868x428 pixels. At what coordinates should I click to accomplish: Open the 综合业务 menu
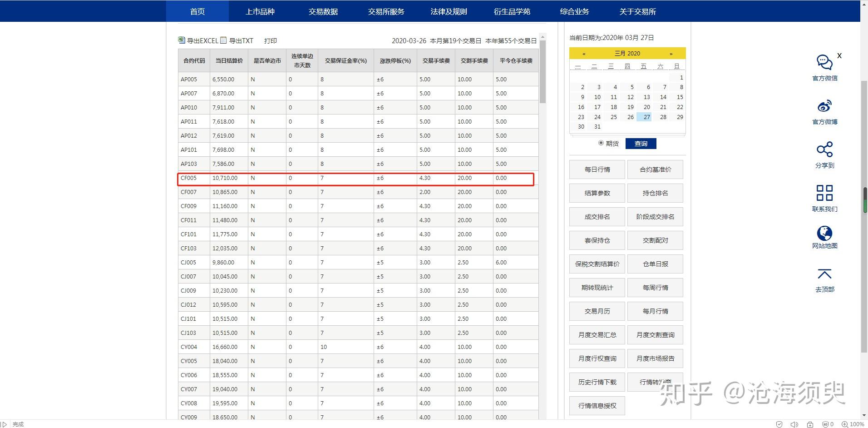pos(574,11)
